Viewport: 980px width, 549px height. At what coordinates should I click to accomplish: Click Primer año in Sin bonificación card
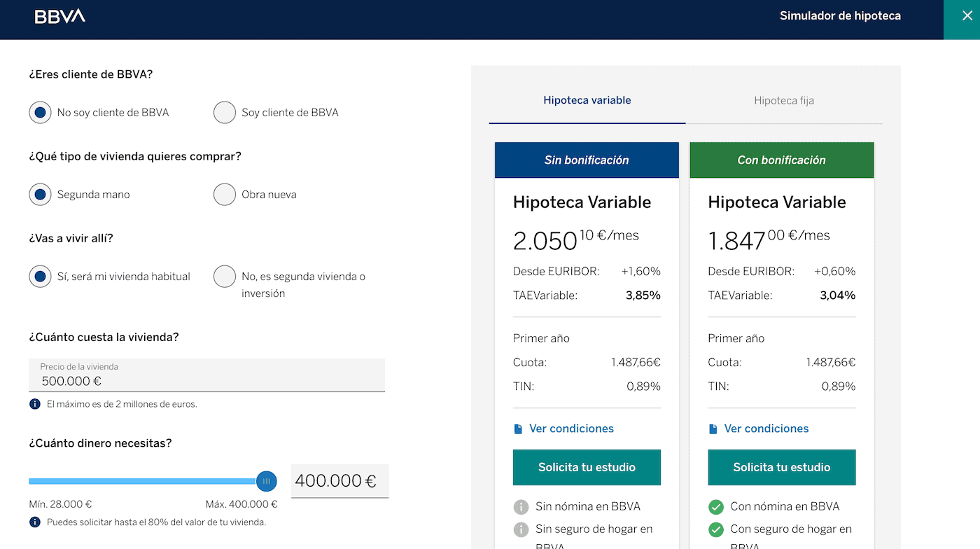click(x=541, y=338)
